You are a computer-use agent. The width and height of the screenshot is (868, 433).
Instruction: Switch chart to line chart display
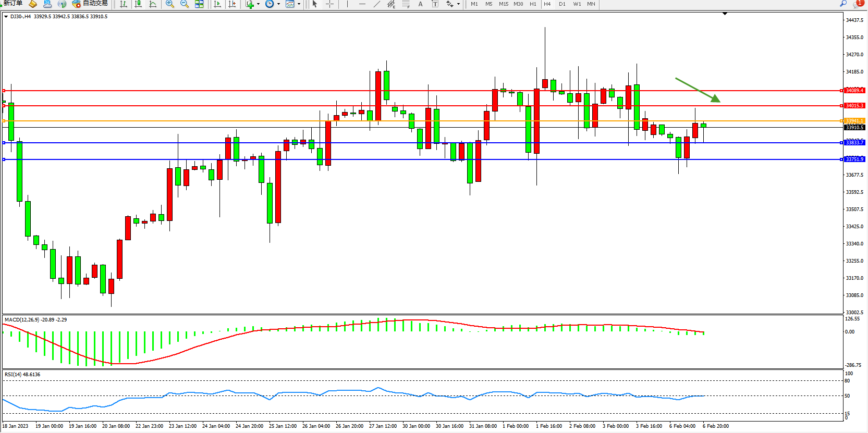click(x=153, y=4)
